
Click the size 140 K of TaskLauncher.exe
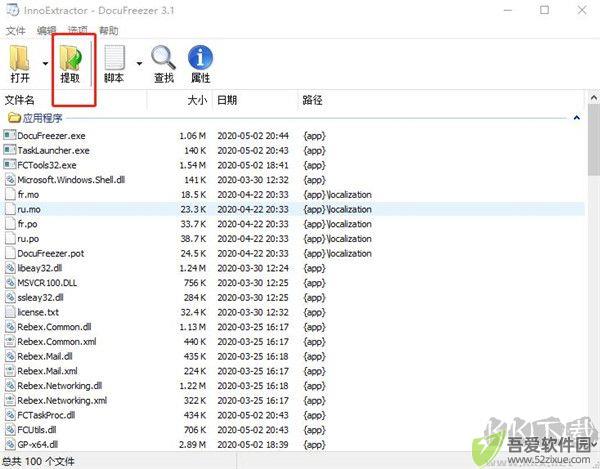(195, 150)
